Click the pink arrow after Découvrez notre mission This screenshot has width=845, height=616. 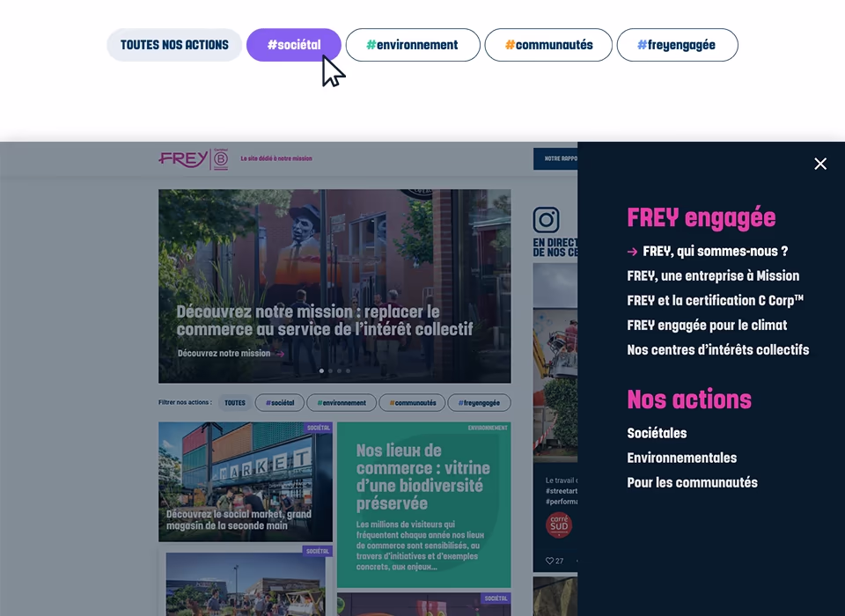(280, 354)
